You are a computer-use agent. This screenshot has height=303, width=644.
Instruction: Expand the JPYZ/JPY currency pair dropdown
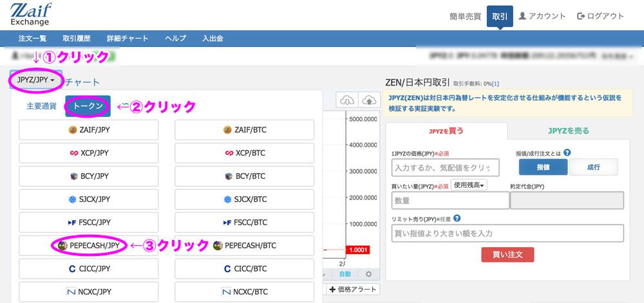pos(36,80)
